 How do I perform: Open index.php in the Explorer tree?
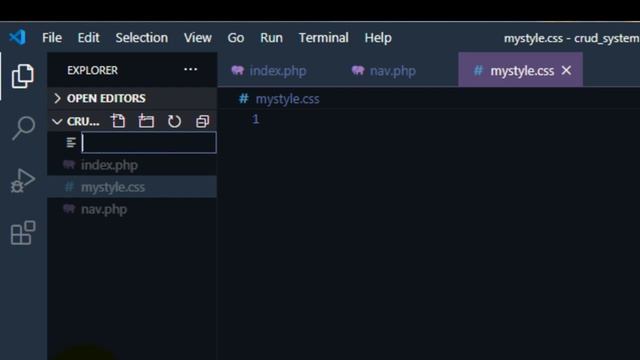point(132,165)
